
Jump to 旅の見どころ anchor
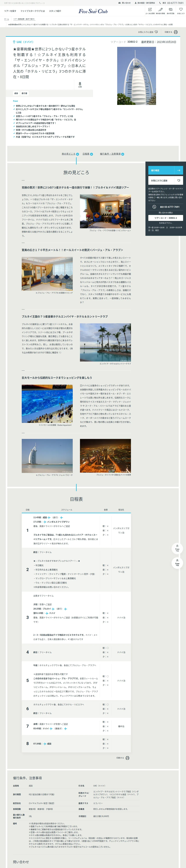click(x=69, y=154)
